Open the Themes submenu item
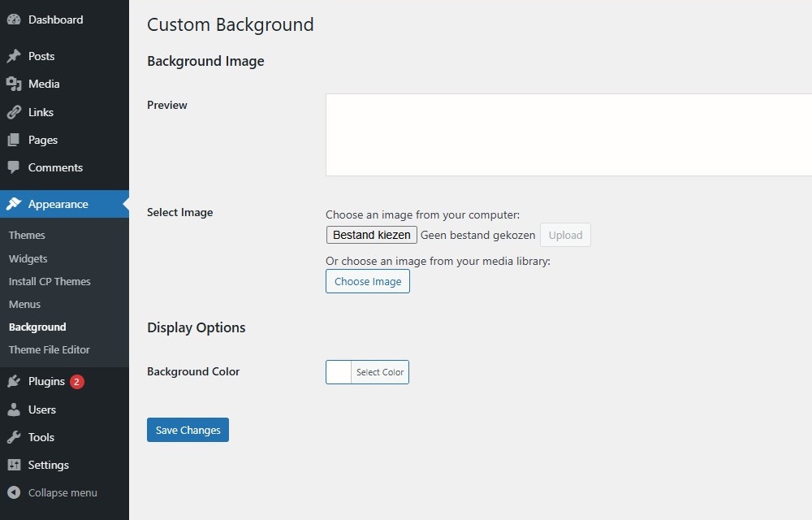Screen dimensions: 812x520 click(x=27, y=235)
